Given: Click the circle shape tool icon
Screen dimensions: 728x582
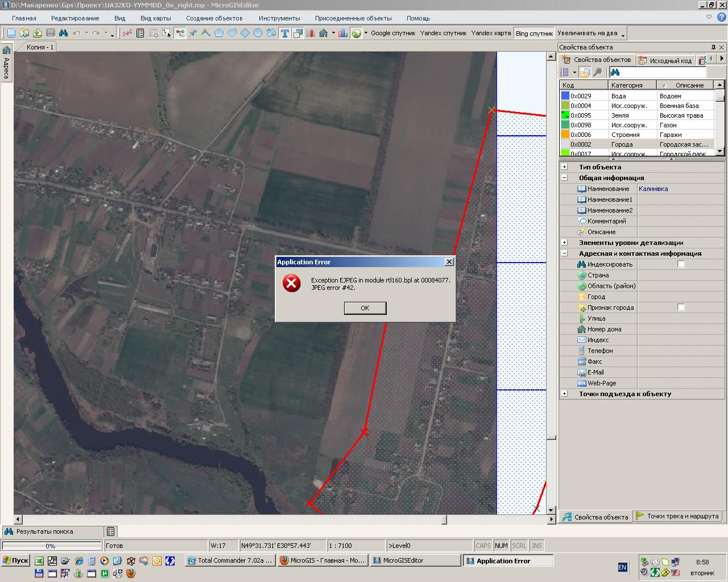Looking at the screenshot, I should pos(258,34).
